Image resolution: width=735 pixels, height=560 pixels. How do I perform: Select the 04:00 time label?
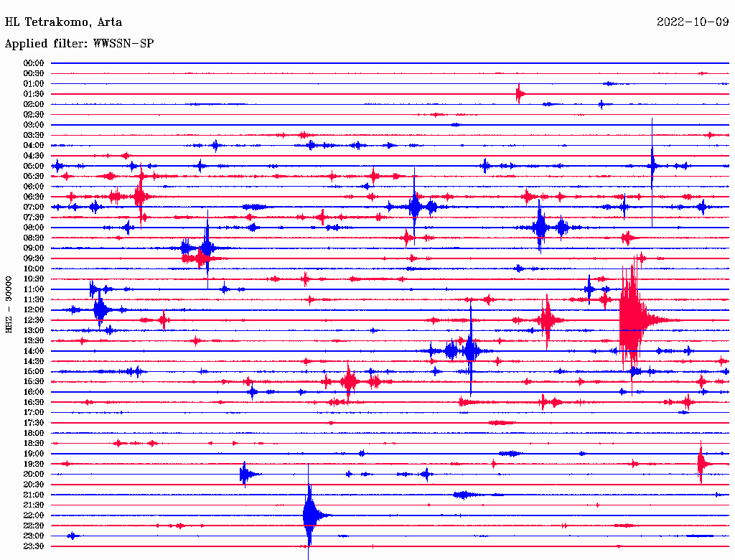[34, 146]
